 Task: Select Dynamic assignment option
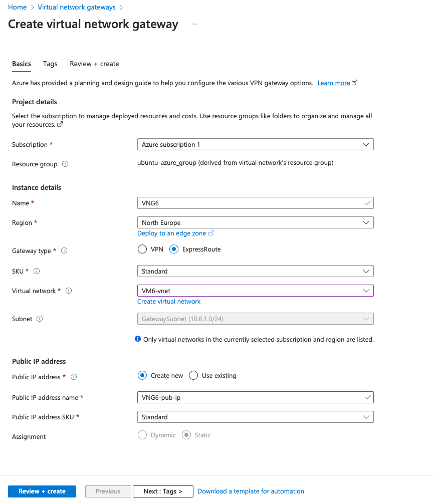[142, 435]
